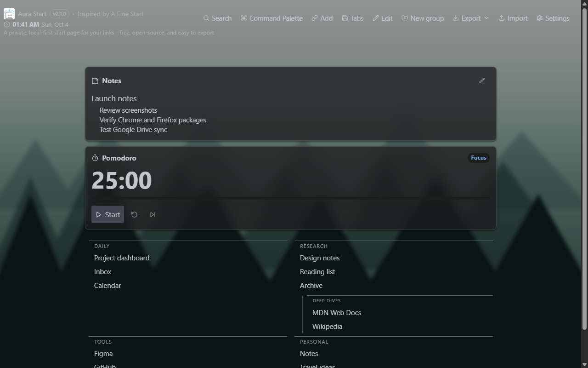The image size is (588, 368).
Task: Click Add link in the toolbar
Action: tap(322, 18)
